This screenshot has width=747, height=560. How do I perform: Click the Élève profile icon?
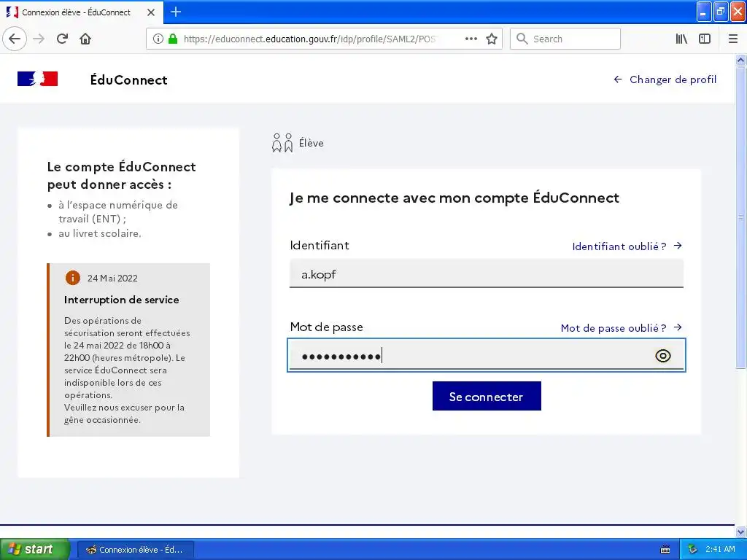click(x=282, y=143)
